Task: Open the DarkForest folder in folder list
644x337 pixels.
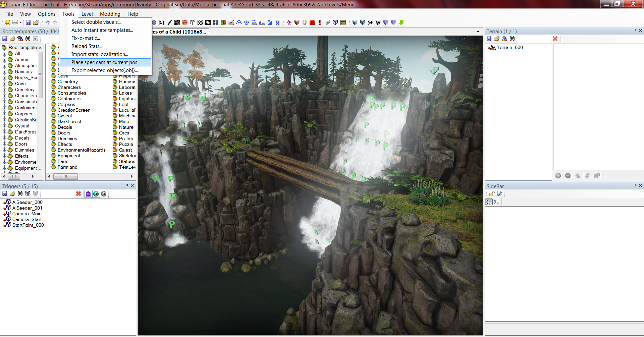Action: (x=69, y=121)
